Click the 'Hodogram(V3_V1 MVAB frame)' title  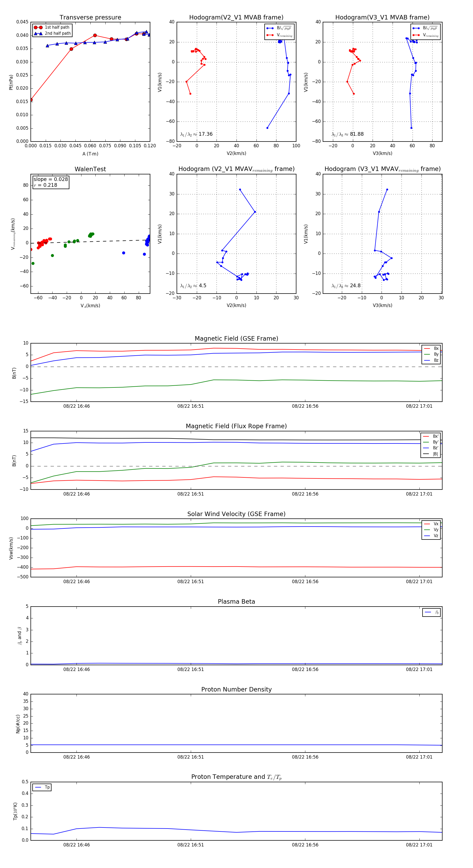click(382, 17)
